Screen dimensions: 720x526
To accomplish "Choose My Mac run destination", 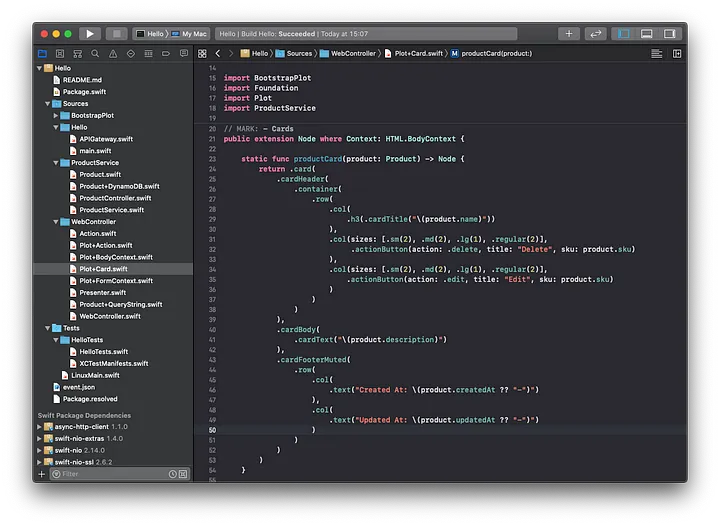I will [x=189, y=34].
